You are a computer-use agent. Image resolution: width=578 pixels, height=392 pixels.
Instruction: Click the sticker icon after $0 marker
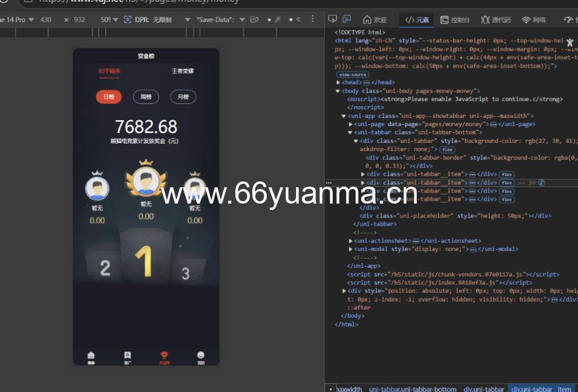coord(541,183)
